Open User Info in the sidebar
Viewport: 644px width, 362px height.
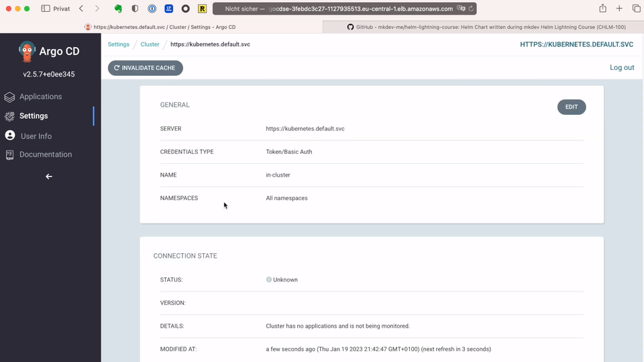(x=36, y=136)
